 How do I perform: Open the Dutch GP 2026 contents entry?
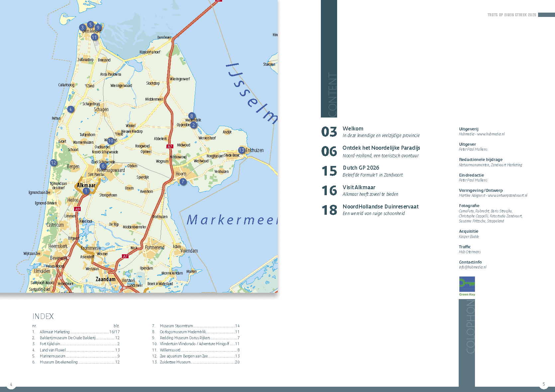click(361, 168)
